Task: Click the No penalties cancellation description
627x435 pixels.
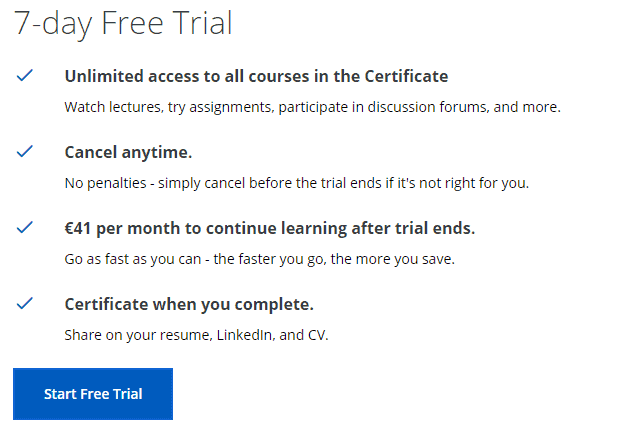Action: coord(296,183)
